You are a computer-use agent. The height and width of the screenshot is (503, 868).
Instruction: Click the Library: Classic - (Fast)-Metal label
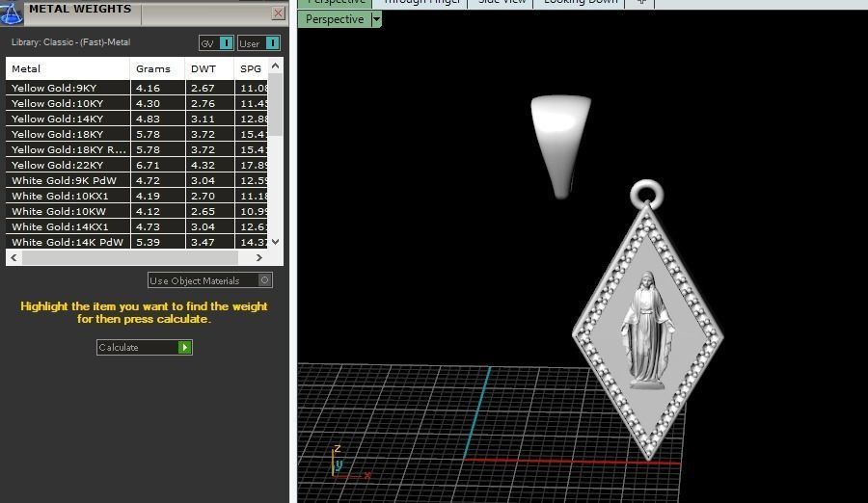[x=70, y=42]
